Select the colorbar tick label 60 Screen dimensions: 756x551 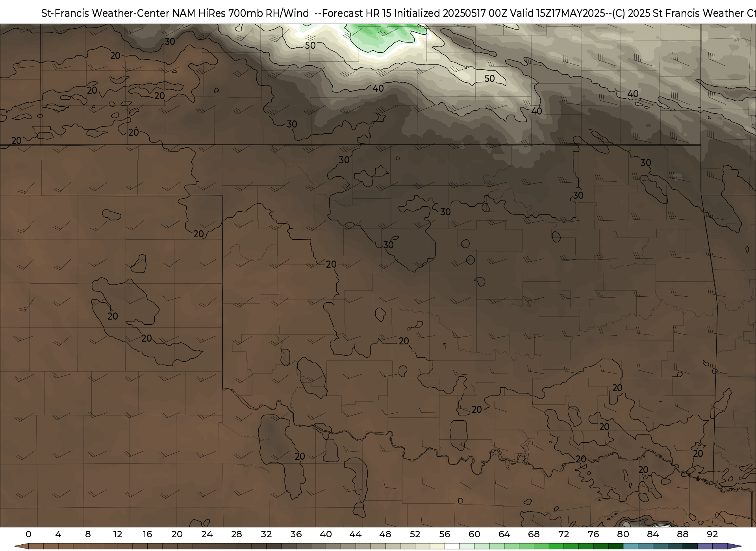474,534
